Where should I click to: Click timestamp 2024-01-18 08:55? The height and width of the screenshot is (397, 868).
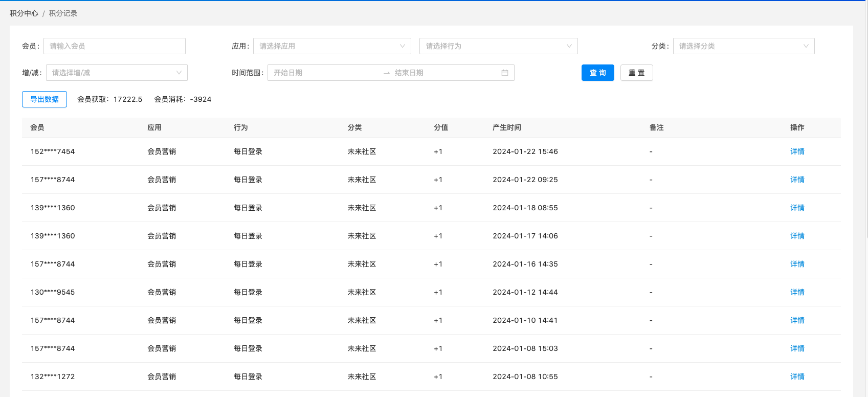(x=525, y=208)
